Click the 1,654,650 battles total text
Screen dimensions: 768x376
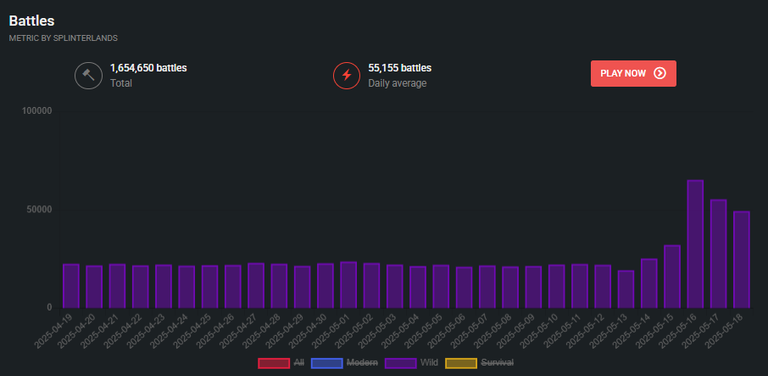148,68
